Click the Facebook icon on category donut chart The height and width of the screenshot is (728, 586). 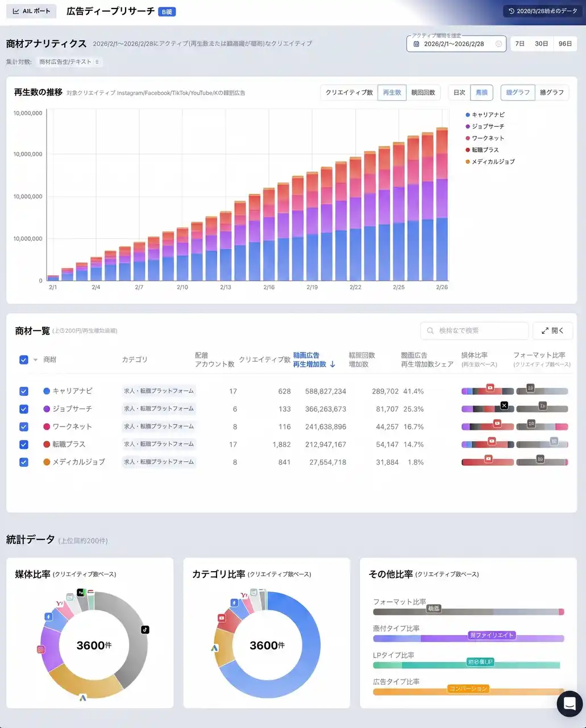pyautogui.click(x=234, y=603)
